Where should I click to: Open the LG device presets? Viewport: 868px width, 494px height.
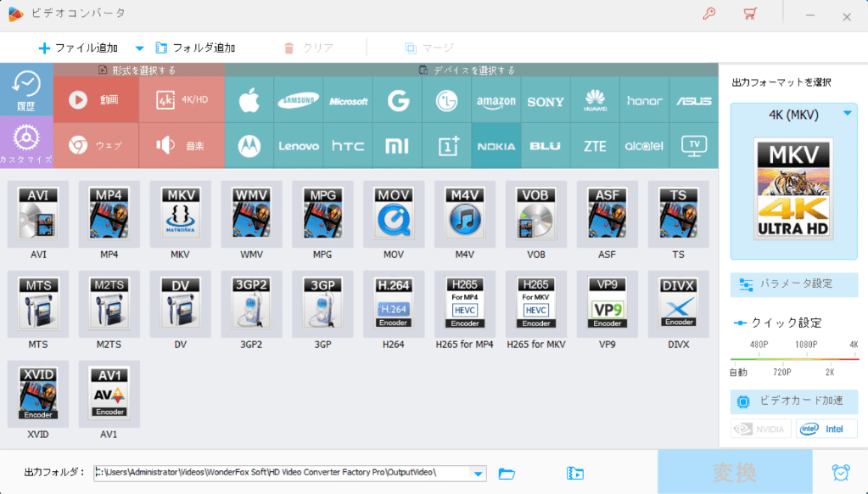(447, 100)
